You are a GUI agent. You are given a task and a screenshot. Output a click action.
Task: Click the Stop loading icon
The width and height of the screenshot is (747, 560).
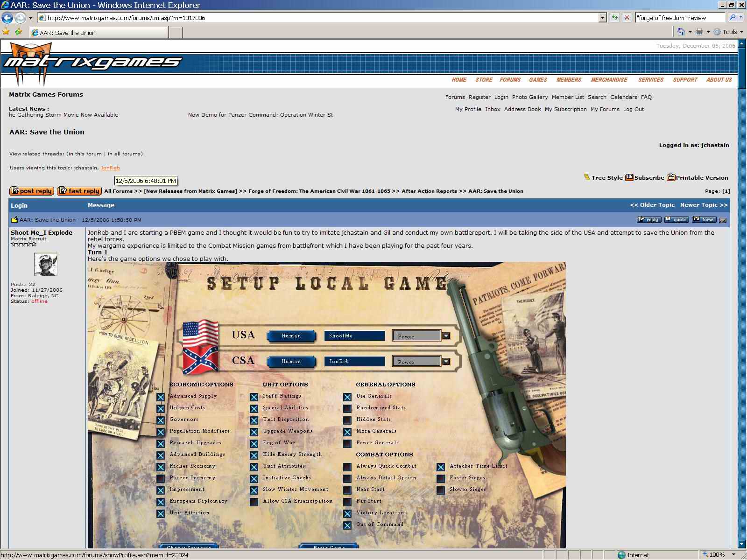point(627,18)
